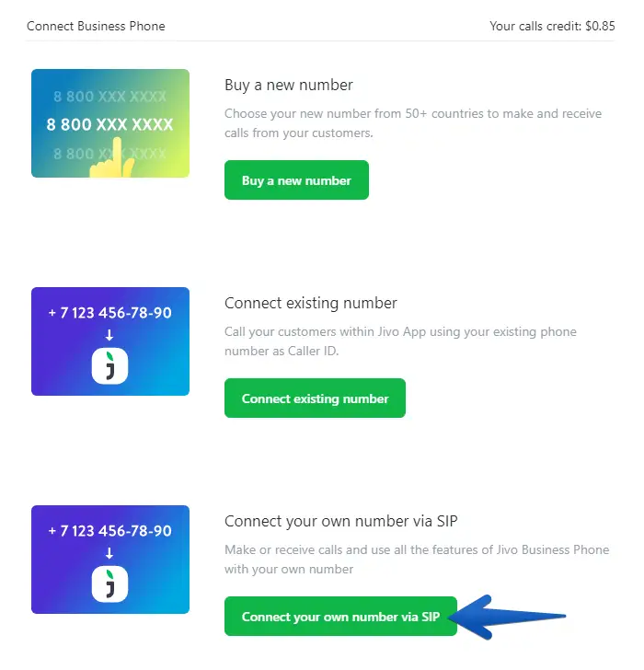Click phone number in Connect existing number card
Viewport: 644px width, 670px height.
tap(110, 313)
